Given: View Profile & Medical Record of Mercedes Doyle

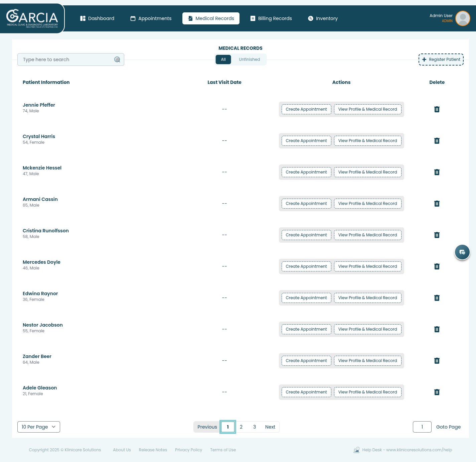Looking at the screenshot, I should (x=367, y=266).
